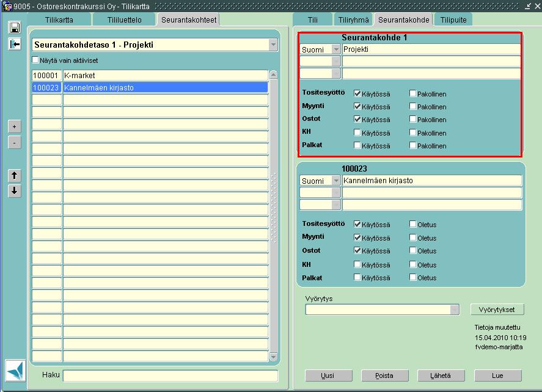
Task: Open the Tilipuite tab
Action: [x=453, y=20]
